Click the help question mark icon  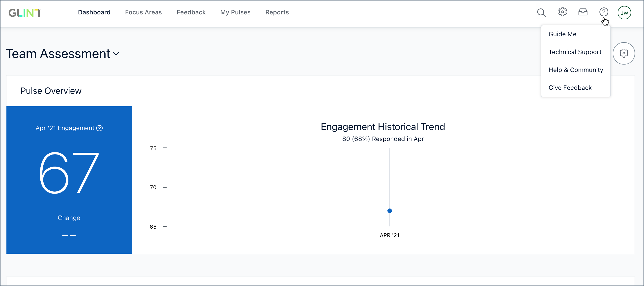point(604,12)
